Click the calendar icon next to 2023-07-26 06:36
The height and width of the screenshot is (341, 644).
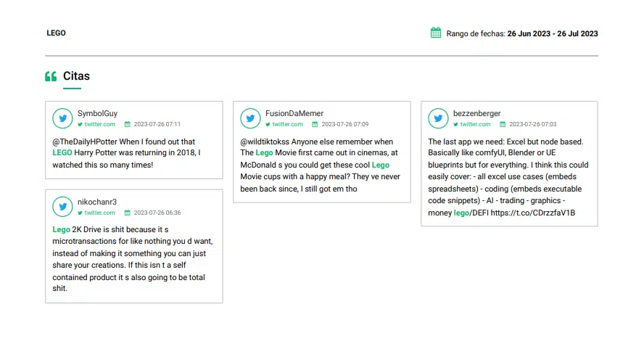tap(128, 213)
